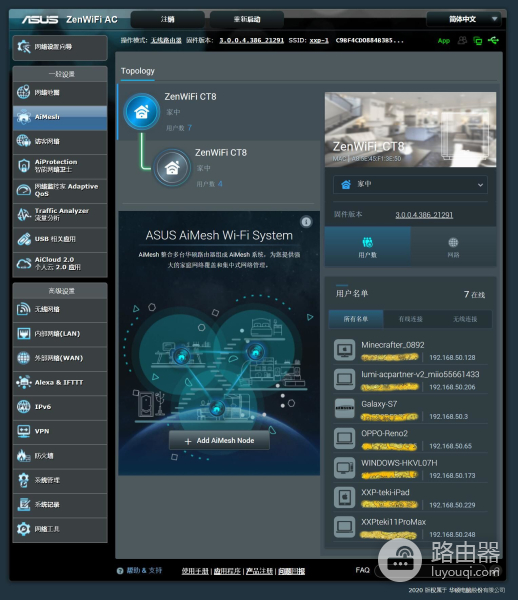Click the users status icon in header
The height and width of the screenshot is (600, 518).
pos(462,40)
